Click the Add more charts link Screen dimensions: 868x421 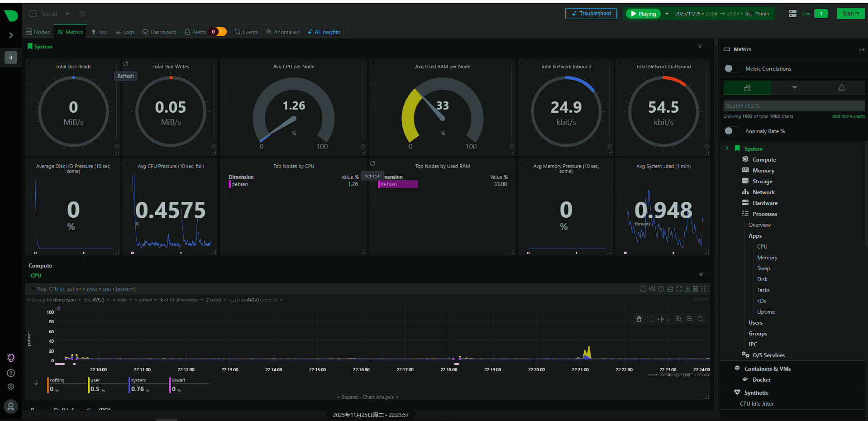coord(848,116)
